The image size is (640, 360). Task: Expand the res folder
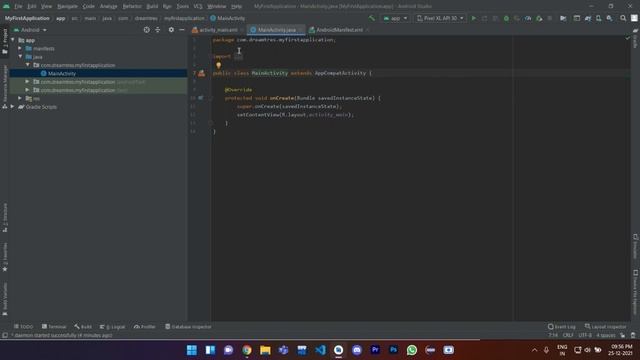(x=20, y=98)
